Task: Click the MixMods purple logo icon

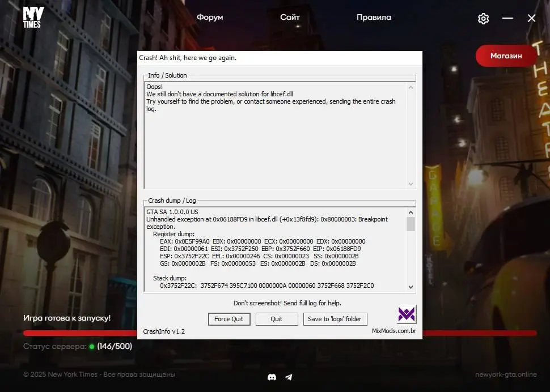Action: [x=407, y=314]
